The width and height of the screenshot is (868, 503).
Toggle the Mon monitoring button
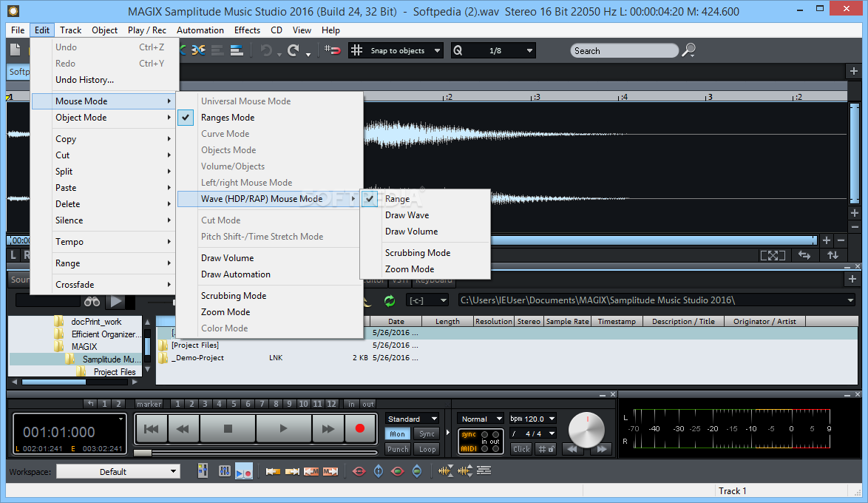(398, 434)
